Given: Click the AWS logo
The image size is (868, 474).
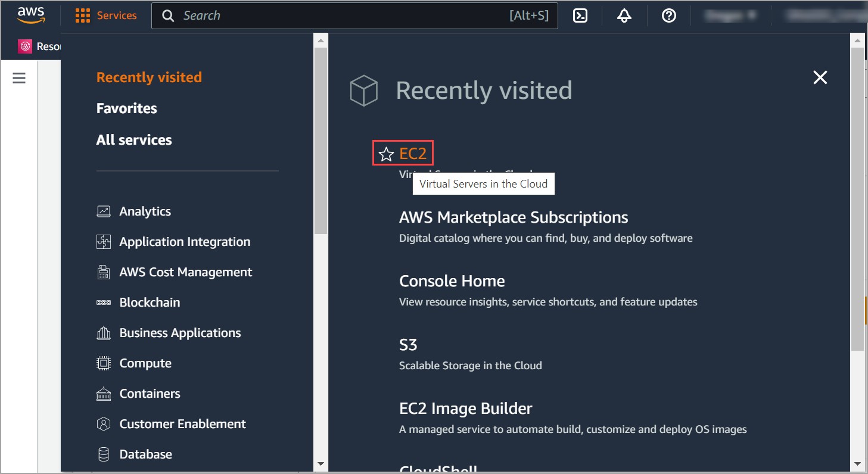Looking at the screenshot, I should coord(31,15).
